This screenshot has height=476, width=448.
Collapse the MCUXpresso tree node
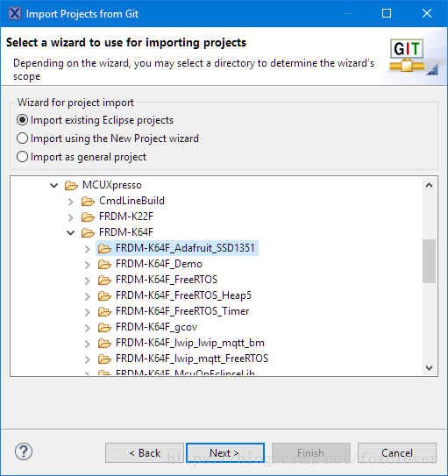pos(54,185)
